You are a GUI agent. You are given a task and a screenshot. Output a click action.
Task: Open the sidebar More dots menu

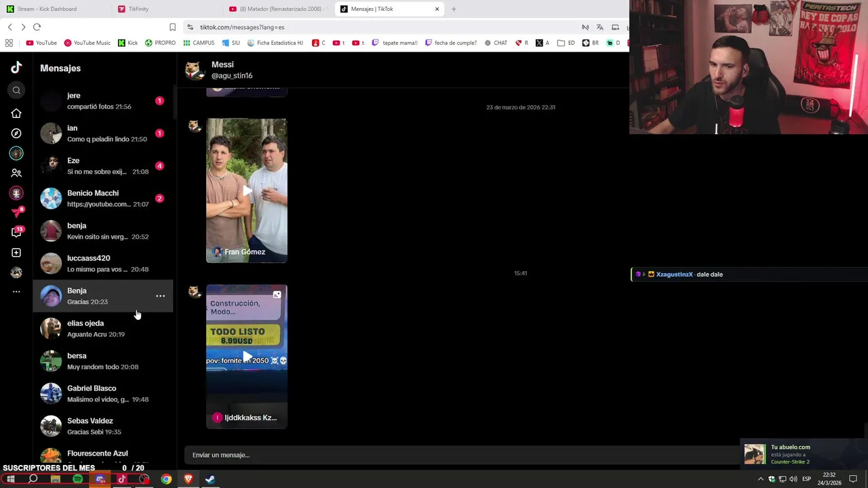[16, 291]
